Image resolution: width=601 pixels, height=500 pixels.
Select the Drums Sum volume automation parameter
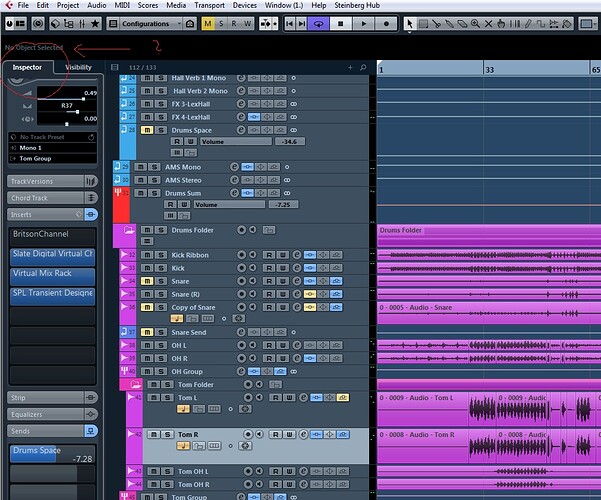click(x=229, y=205)
